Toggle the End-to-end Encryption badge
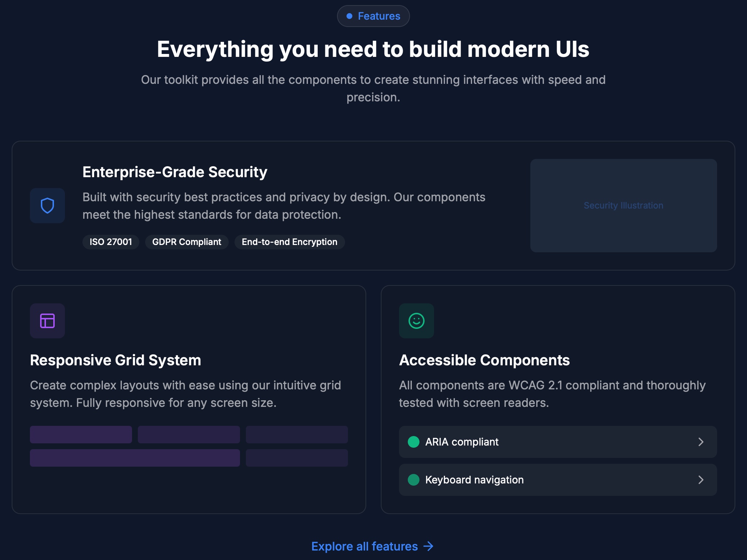Viewport: 747px width, 560px height. 289,242
